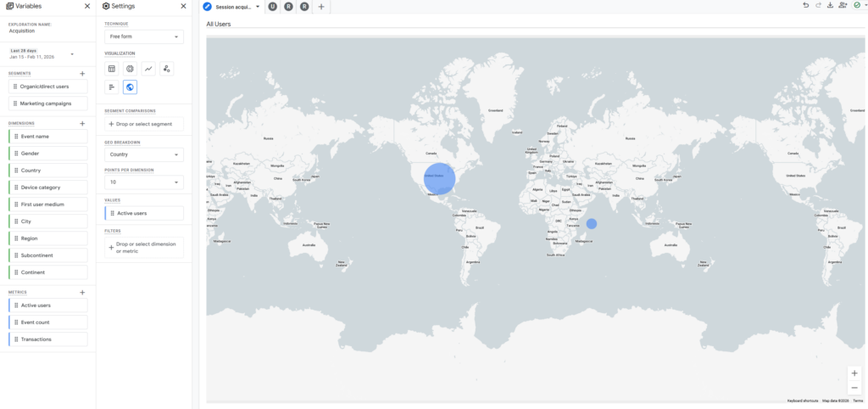Expand the Geo Breakdown Country dropdown
The image size is (868, 409).
[143, 155]
